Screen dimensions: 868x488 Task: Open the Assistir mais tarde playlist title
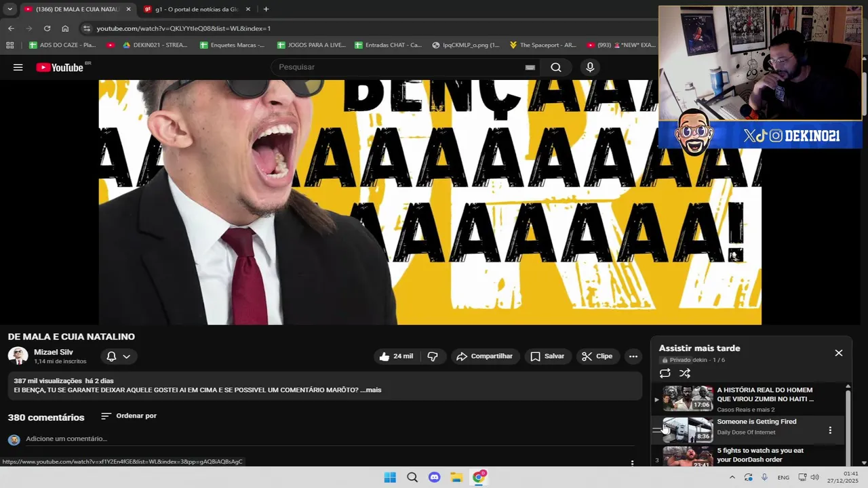[x=700, y=348]
